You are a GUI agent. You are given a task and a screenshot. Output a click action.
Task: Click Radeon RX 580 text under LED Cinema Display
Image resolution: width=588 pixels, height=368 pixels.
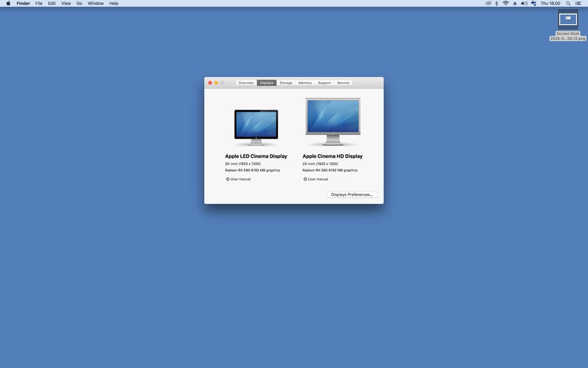[252, 170]
